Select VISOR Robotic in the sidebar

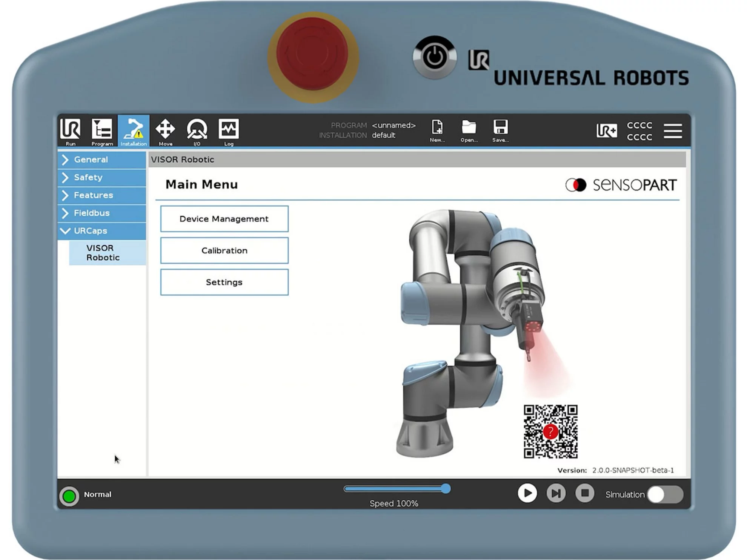(x=103, y=253)
